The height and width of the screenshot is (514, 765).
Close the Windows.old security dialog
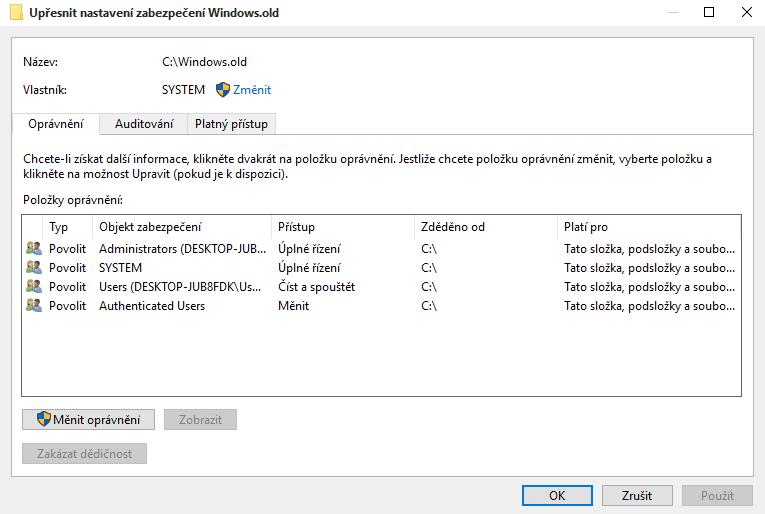[x=746, y=12]
